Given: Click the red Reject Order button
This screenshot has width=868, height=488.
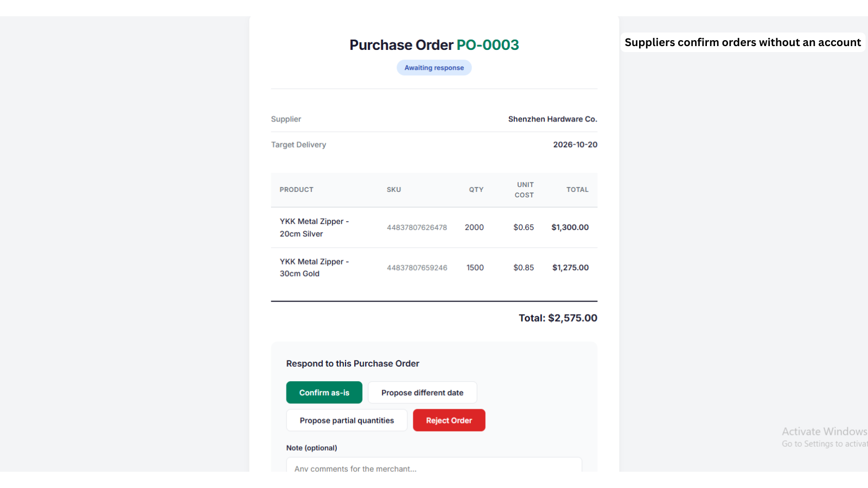Looking at the screenshot, I should (449, 420).
